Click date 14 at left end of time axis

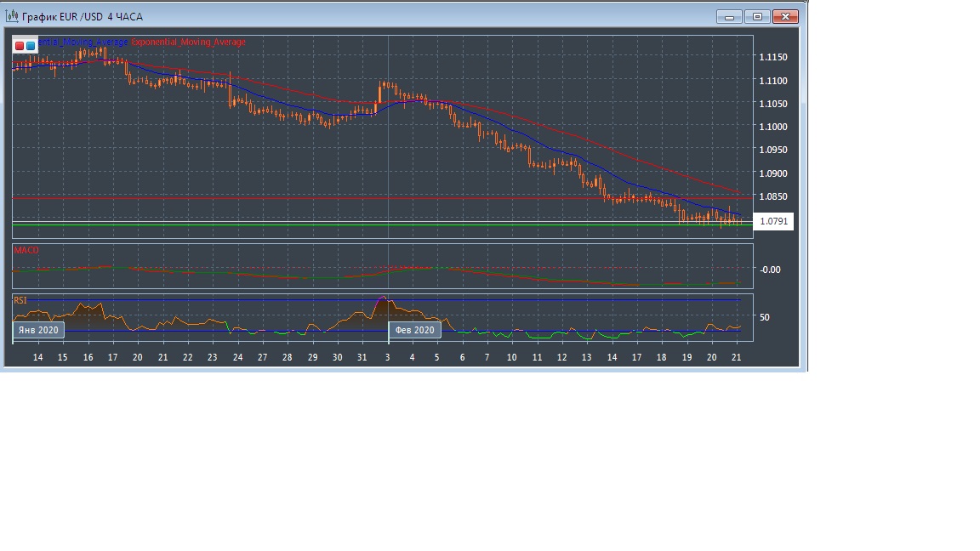tap(38, 358)
